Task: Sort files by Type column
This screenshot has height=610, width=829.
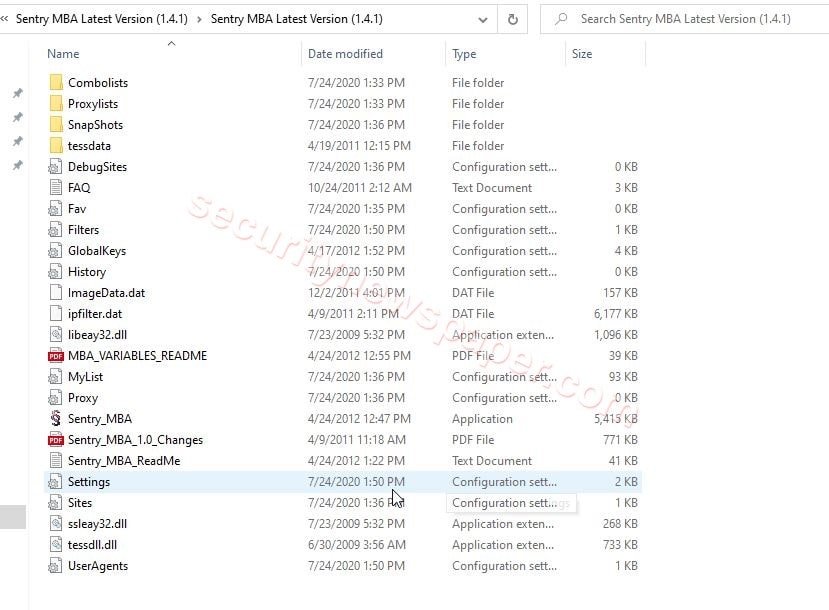Action: pos(464,54)
